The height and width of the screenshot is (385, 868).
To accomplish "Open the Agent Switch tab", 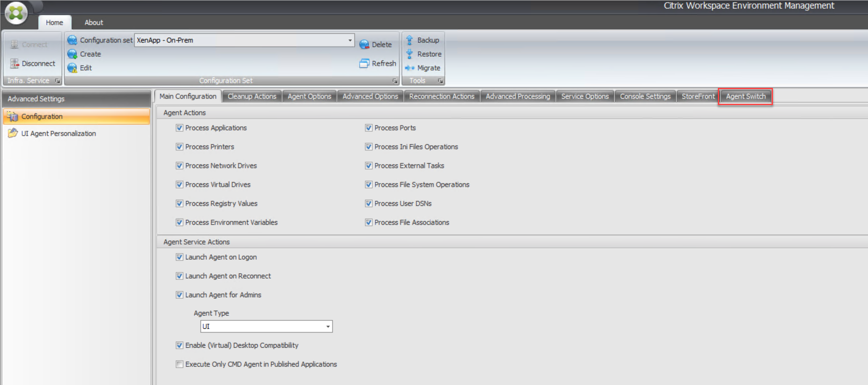I will point(746,96).
